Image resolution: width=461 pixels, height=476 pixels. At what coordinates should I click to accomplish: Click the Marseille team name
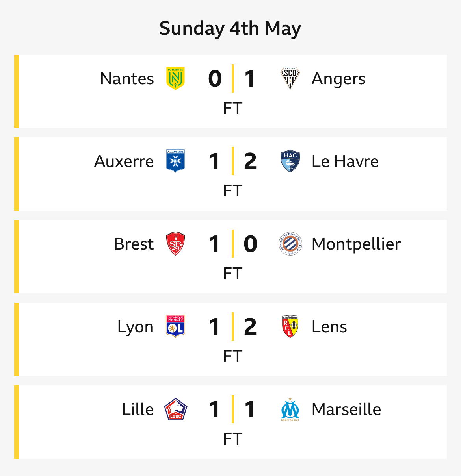pyautogui.click(x=346, y=409)
